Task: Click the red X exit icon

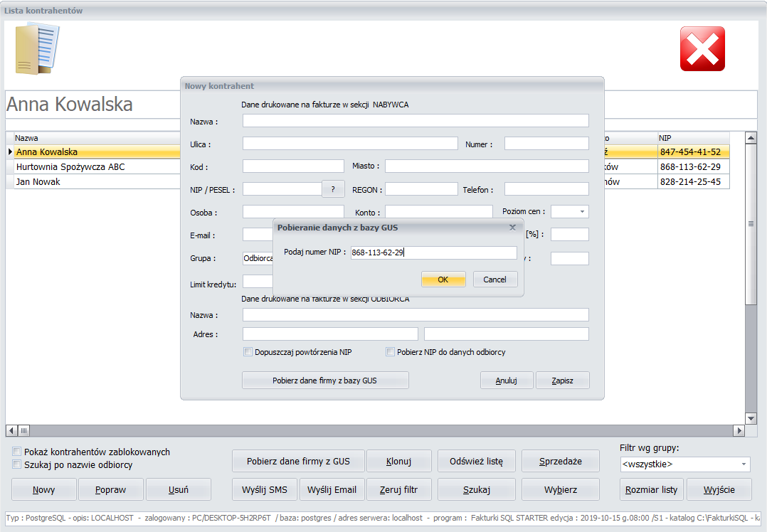Action: tap(702, 49)
